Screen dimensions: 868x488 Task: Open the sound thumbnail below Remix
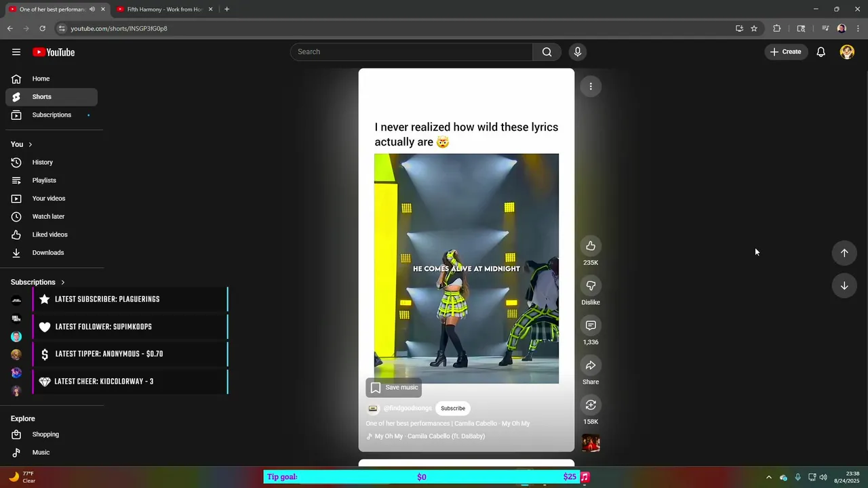pos(591,443)
